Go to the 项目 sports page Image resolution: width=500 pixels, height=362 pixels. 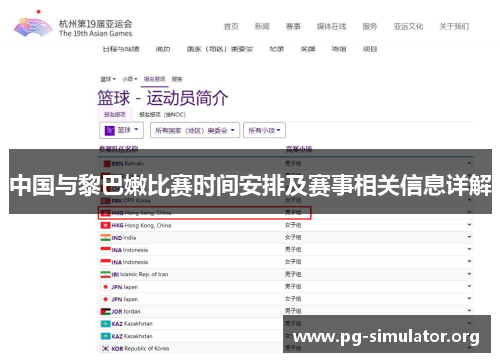[370, 49]
